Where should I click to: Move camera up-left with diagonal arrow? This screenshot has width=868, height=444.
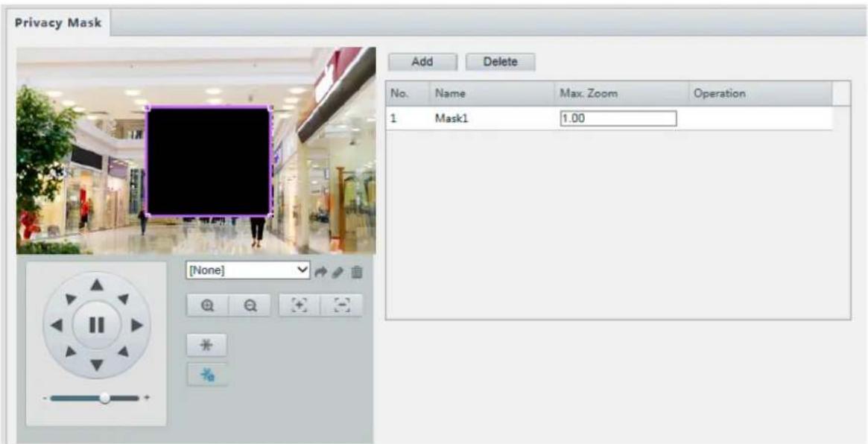point(70,299)
